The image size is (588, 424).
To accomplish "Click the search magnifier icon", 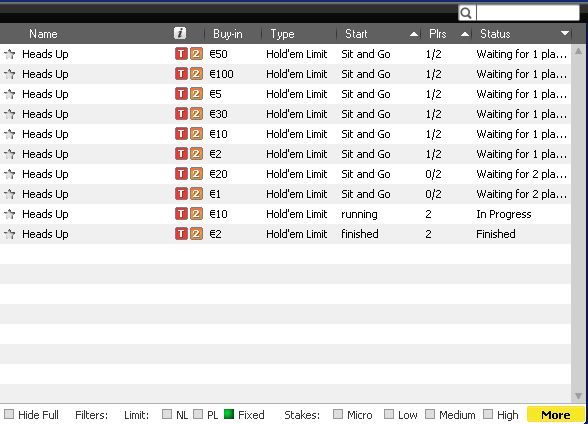I will pyautogui.click(x=466, y=13).
